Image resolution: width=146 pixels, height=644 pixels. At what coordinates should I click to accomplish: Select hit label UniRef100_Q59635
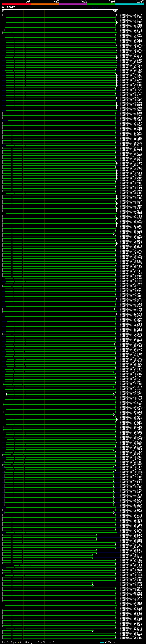[131, 326]
